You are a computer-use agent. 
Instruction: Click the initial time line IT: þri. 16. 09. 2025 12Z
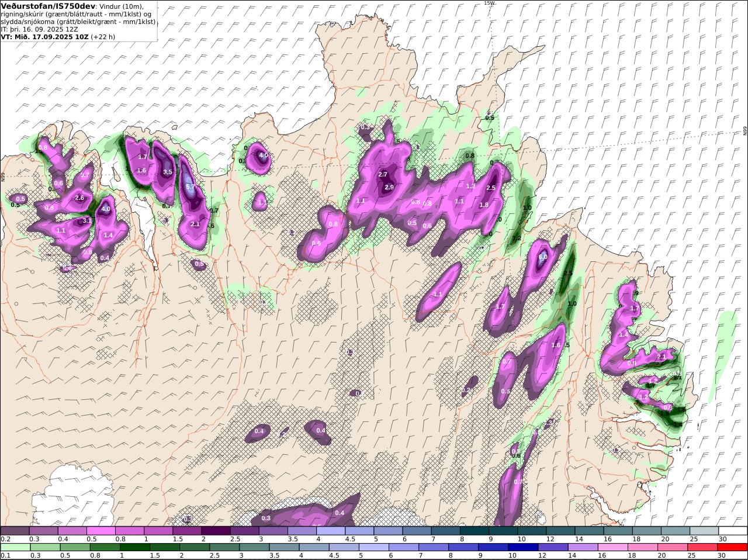[39, 29]
